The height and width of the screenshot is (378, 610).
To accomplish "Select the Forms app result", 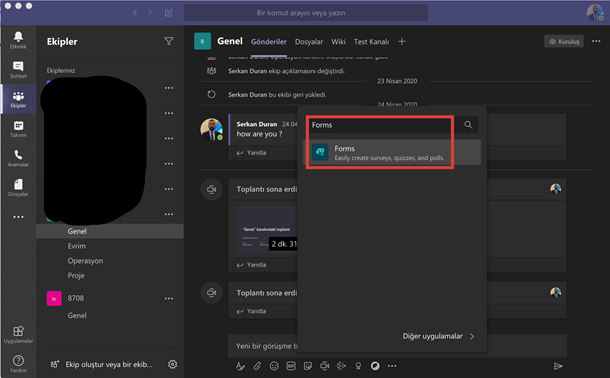I will (392, 152).
